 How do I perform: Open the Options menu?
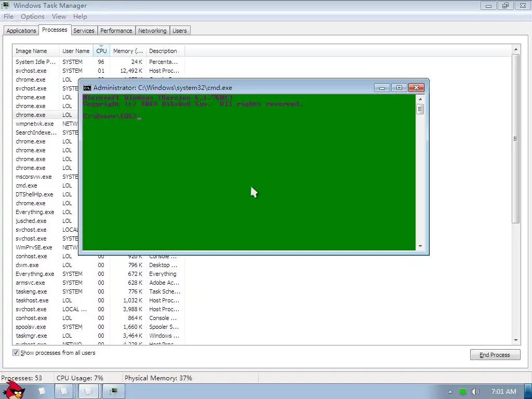tap(33, 17)
